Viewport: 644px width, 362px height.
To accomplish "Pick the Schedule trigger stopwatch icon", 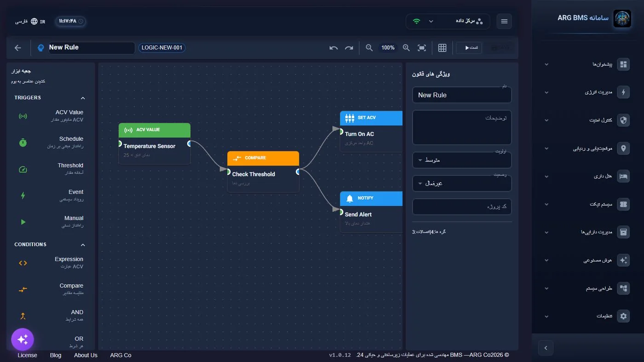I will point(23,142).
